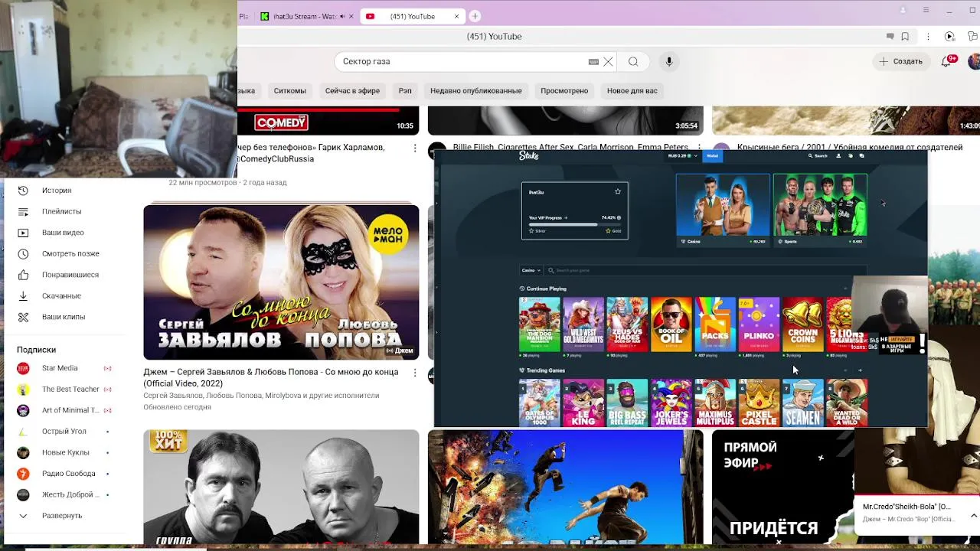Open the Stake Casino banner
The height and width of the screenshot is (551, 980).
(x=723, y=210)
